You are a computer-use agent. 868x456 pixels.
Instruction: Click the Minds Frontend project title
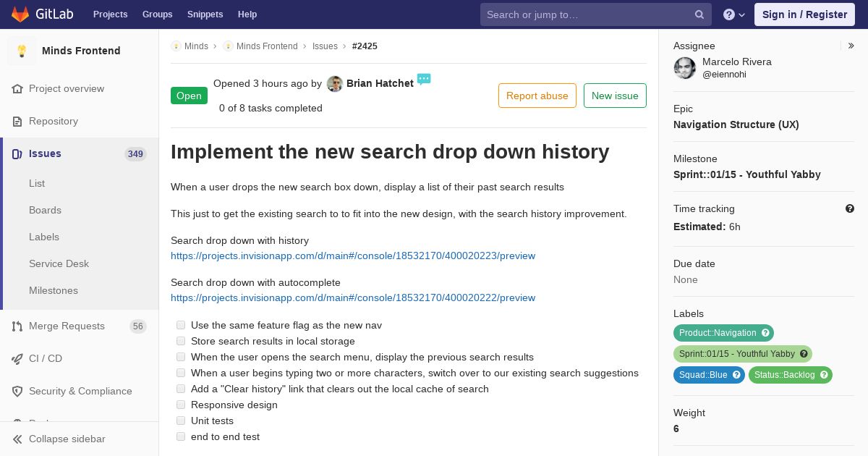pos(81,51)
